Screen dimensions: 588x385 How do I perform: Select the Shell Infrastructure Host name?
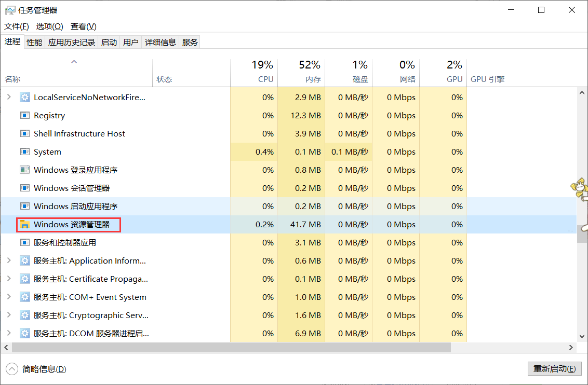tap(79, 134)
